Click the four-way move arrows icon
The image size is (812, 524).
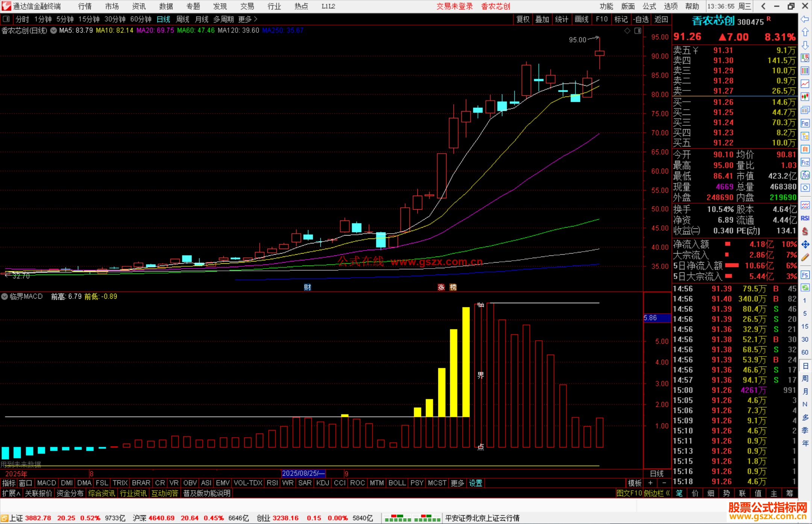(805, 245)
